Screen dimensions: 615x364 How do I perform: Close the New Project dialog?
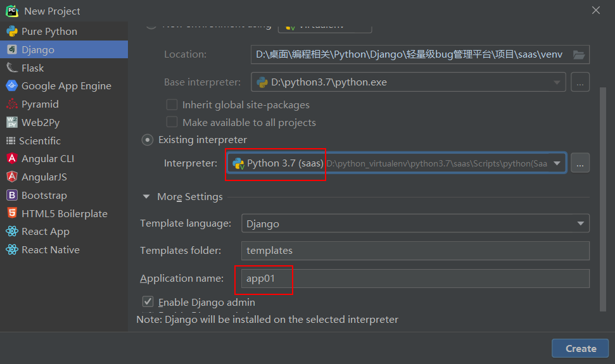(x=596, y=11)
